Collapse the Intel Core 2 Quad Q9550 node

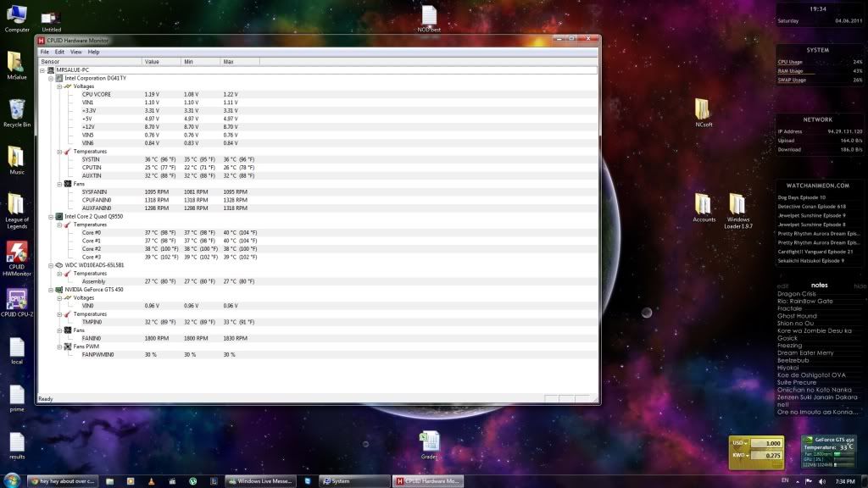click(x=51, y=217)
